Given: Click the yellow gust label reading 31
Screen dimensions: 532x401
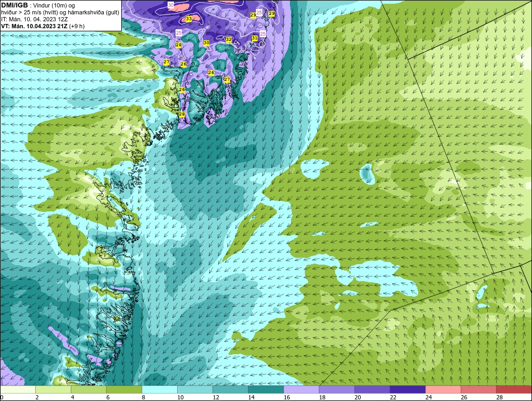Looking at the screenshot, I should (255, 38).
